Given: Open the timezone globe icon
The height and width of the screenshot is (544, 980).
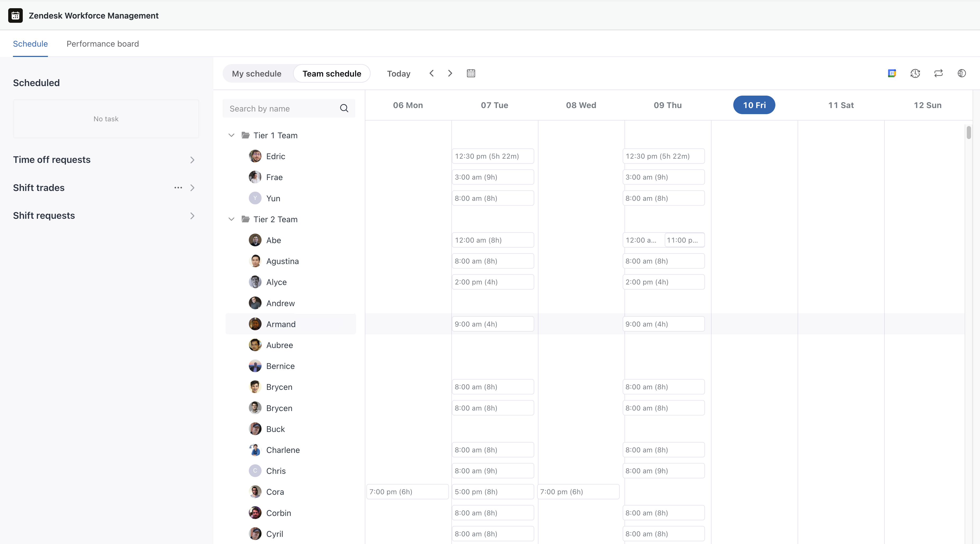Looking at the screenshot, I should 961,73.
